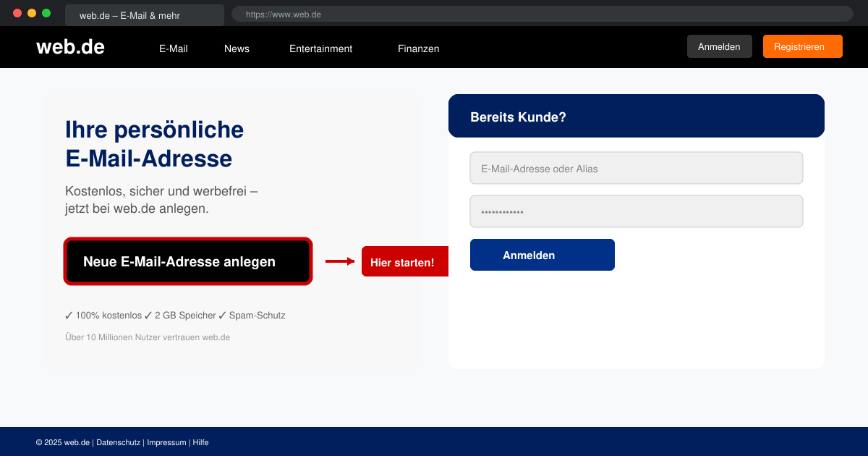Click the Bereits Kunde? heading

[518, 117]
